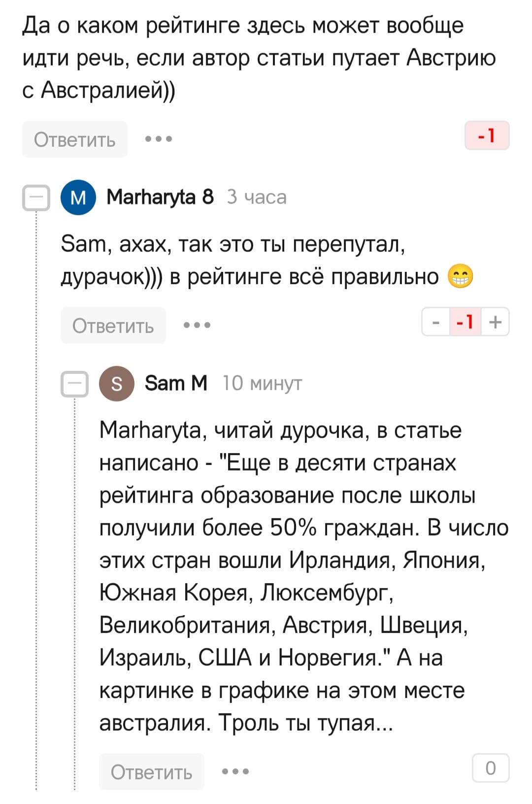Downvote Marharyta's comment with the minus button
Screen dimensions: 532x804
435,322
